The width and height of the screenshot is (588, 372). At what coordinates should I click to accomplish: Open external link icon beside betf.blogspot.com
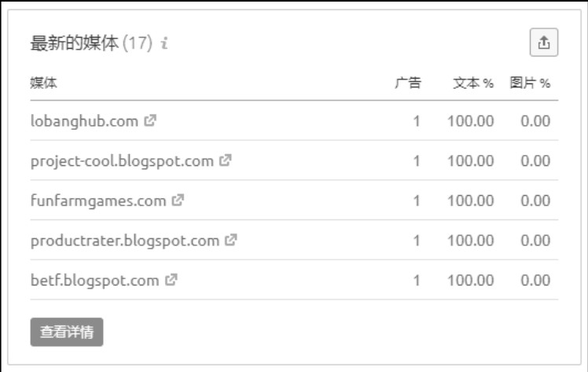point(171,279)
